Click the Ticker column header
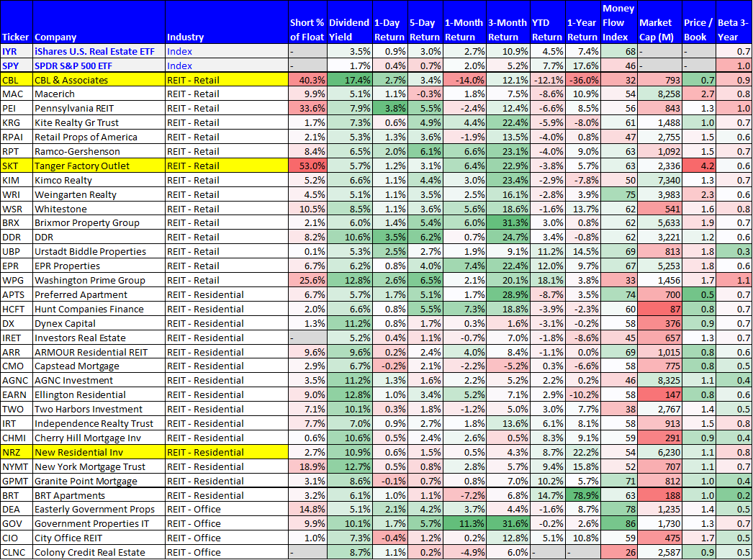Viewport: 753px width, 560px height. click(17, 22)
